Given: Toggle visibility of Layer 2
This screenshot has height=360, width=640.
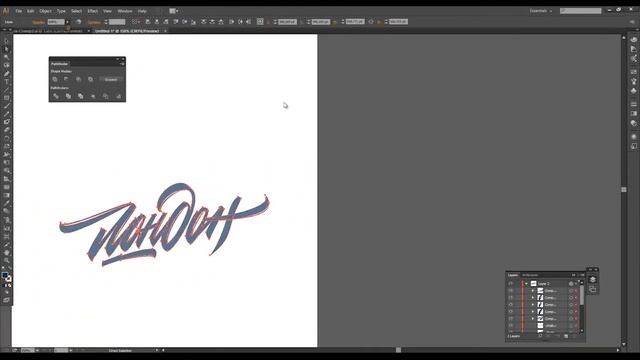Looking at the screenshot, I should pos(511,283).
